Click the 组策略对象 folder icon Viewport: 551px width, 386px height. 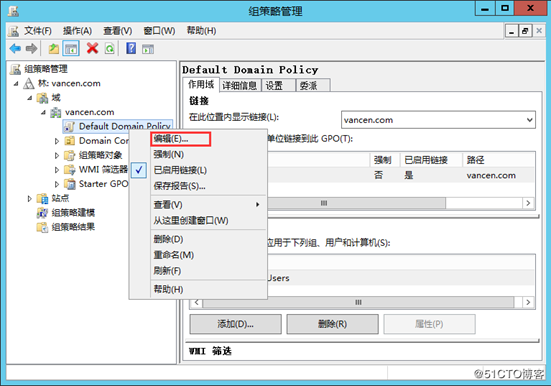point(70,155)
